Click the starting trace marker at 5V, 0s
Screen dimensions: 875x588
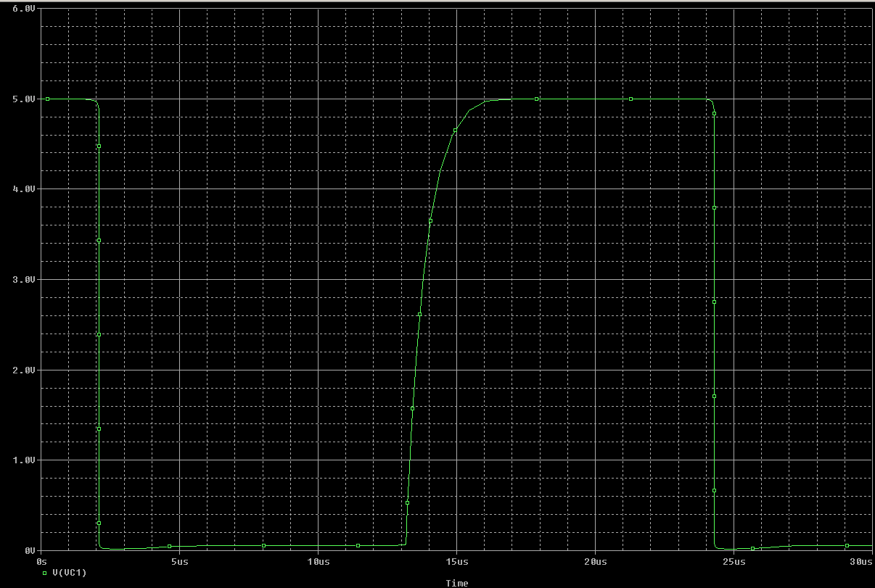(48, 99)
